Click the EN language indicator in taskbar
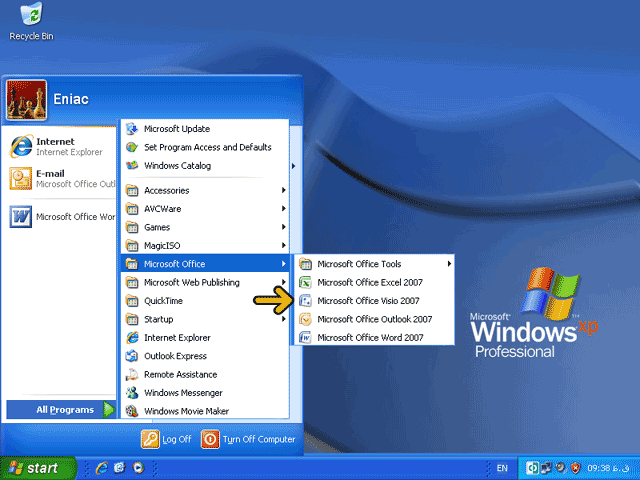 [501, 468]
